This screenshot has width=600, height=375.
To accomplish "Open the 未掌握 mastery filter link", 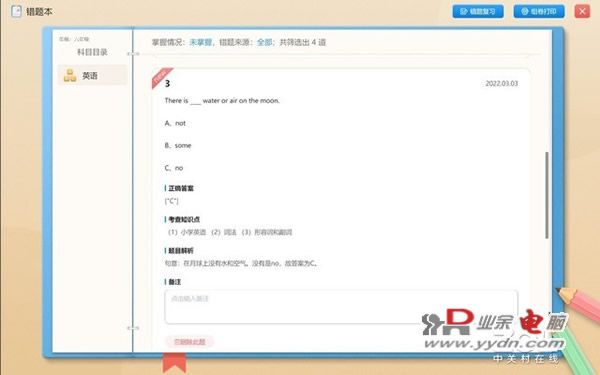I will (x=201, y=42).
